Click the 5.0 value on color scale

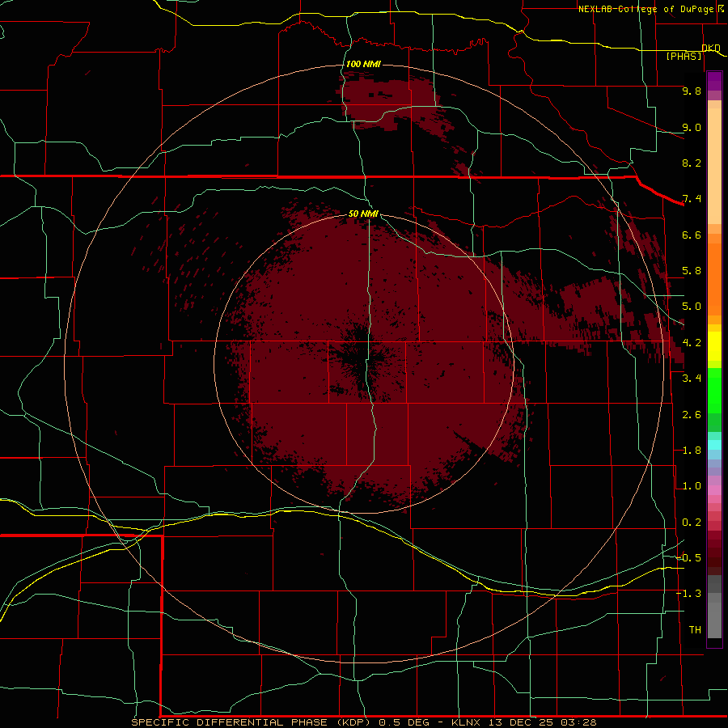coord(692,307)
